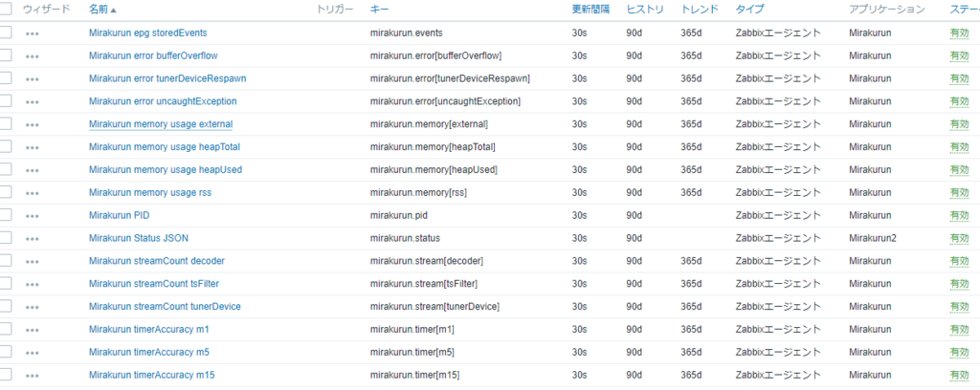This screenshot has height=390, width=980.
Task: Open wizard dots for error uncaughtException
Action: pos(33,102)
